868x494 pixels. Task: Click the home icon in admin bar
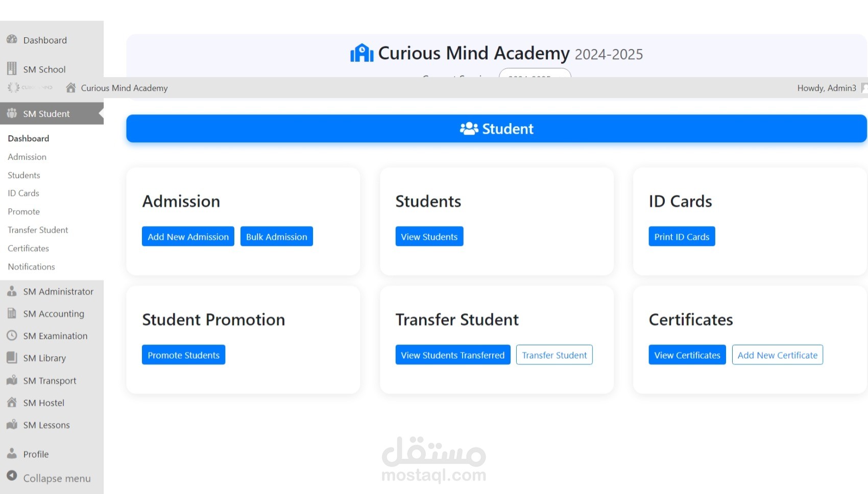(71, 88)
